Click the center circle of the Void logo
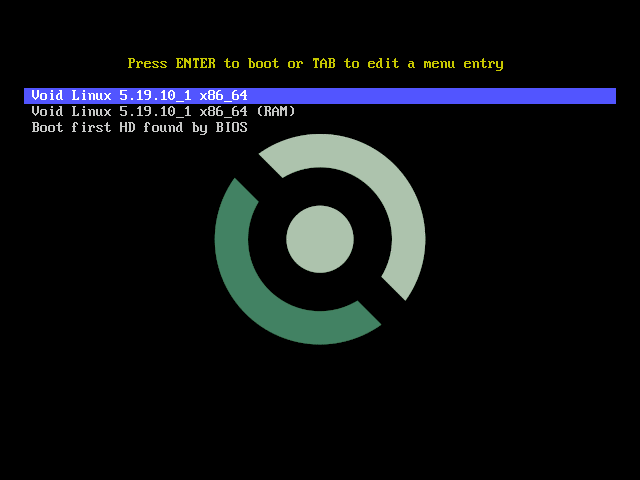The image size is (640, 480). [320, 239]
